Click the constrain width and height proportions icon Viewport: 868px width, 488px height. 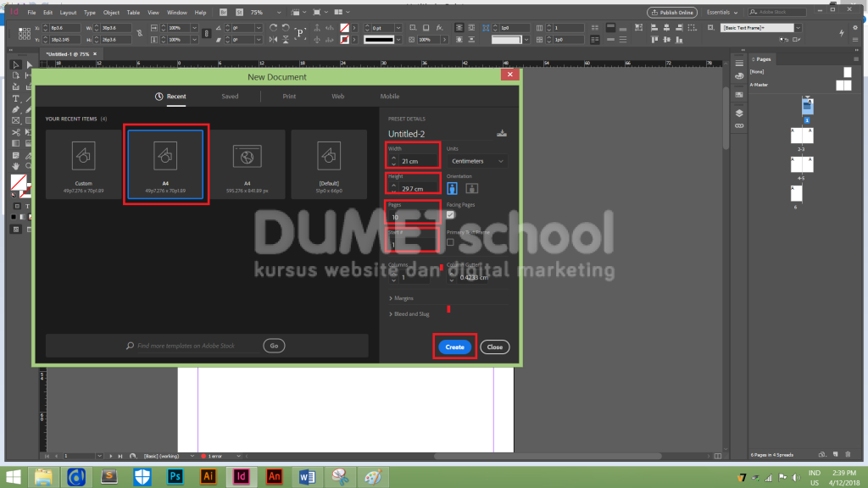click(140, 34)
